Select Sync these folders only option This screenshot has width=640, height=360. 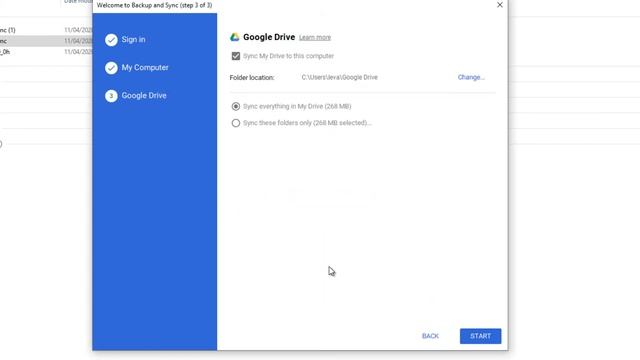(236, 123)
